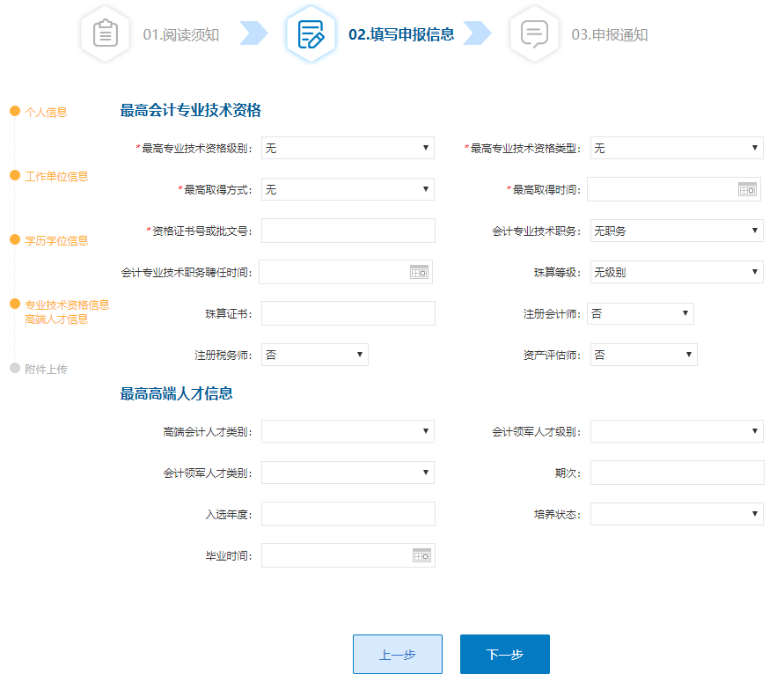
Task: Expand the 最高取得方式 dropdown
Action: tap(348, 189)
